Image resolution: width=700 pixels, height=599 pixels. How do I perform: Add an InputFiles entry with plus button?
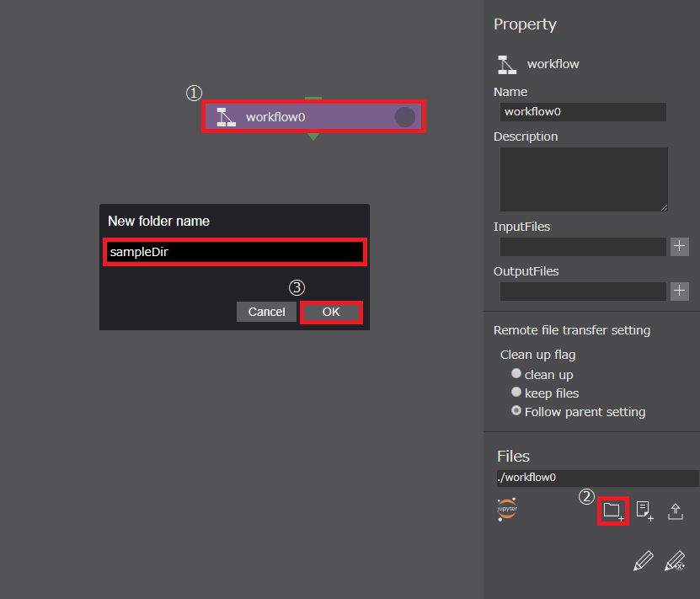pos(680,247)
